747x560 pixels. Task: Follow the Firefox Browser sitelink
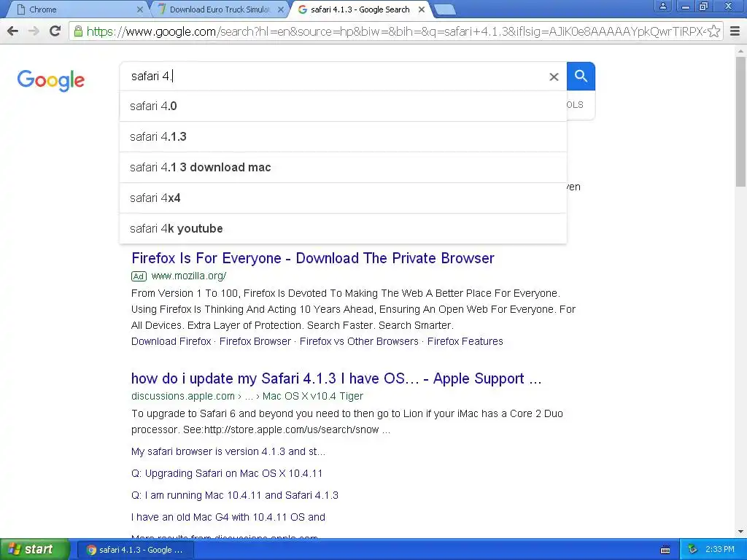click(x=255, y=341)
